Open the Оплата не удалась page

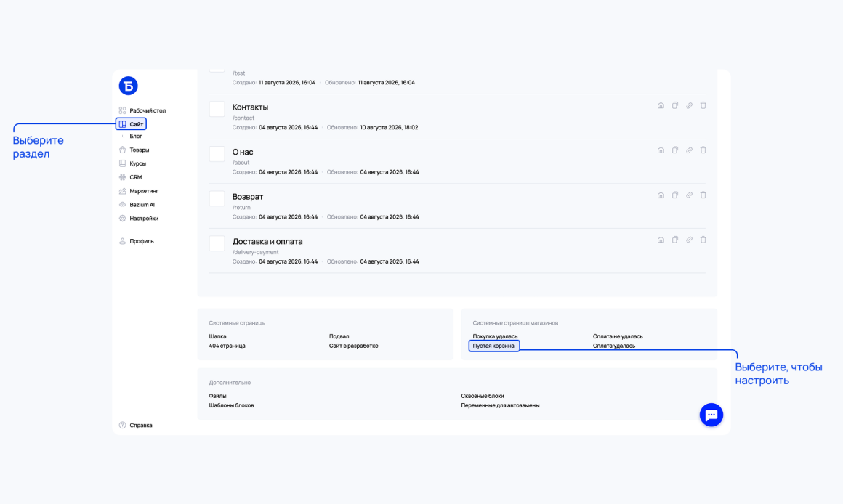click(618, 336)
